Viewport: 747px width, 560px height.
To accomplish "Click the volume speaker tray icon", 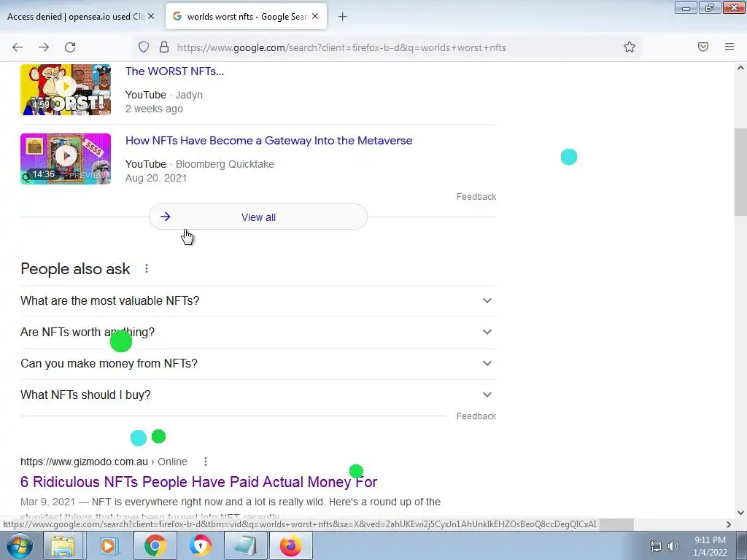I will point(673,546).
